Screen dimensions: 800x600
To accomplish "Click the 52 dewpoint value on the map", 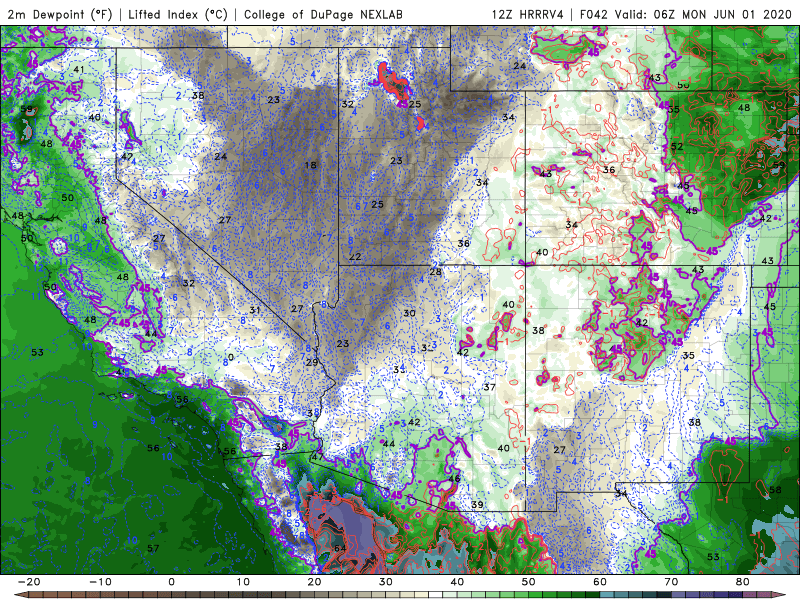I will pos(677,146).
